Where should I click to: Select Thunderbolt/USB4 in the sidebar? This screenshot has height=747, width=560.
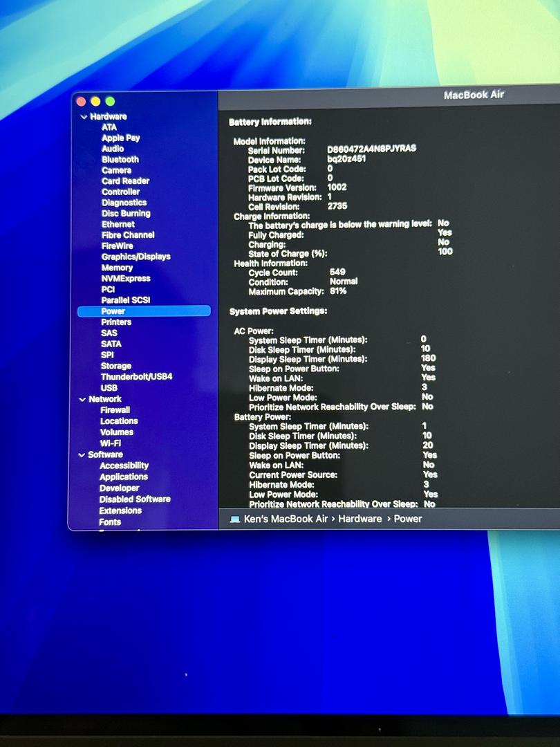(x=137, y=377)
